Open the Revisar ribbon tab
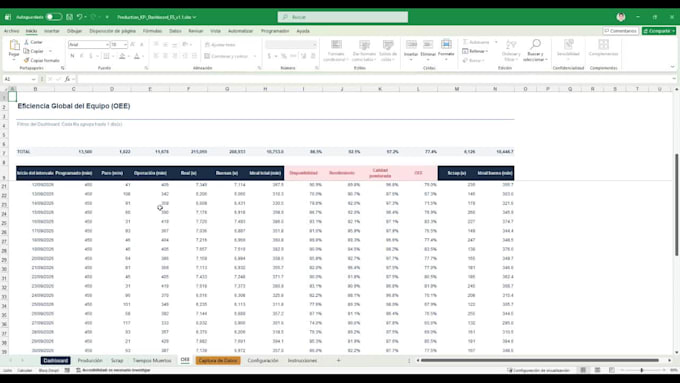This screenshot has height=383, width=680. 196,31
